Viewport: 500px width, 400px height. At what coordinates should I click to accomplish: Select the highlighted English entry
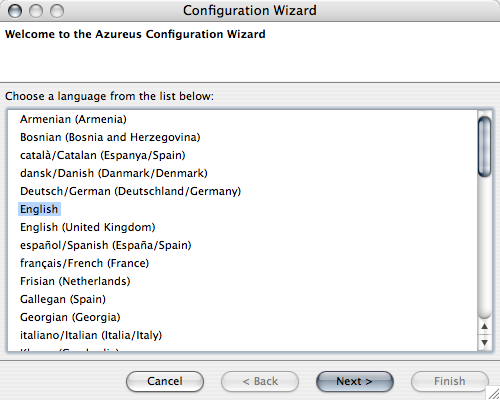point(39,209)
